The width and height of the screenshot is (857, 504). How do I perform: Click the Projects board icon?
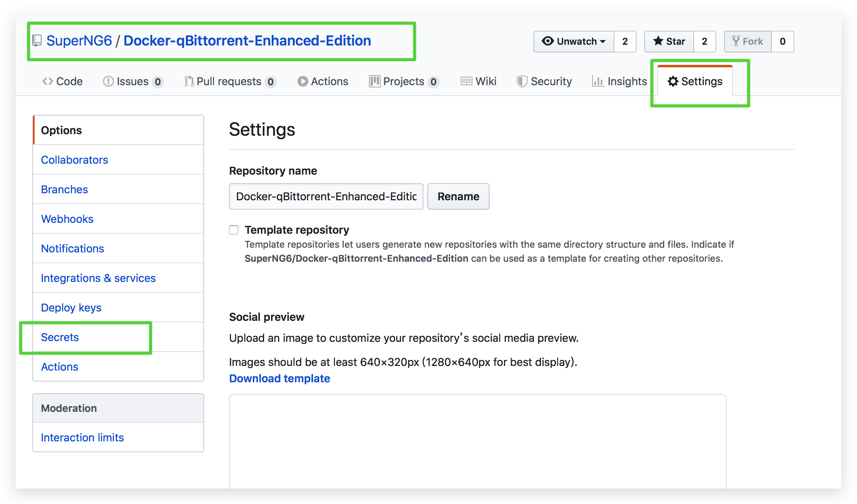tap(374, 81)
